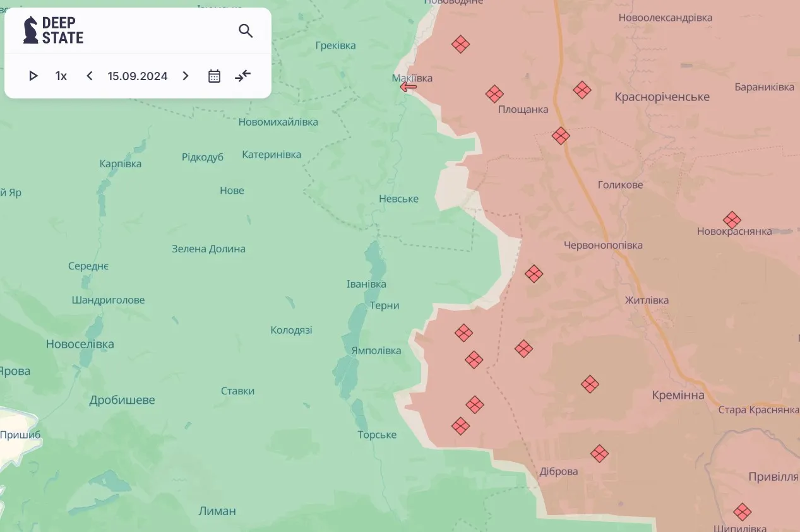800x532 pixels.
Task: Click unit marker west of Червонопопівка
Action: pyautogui.click(x=534, y=273)
